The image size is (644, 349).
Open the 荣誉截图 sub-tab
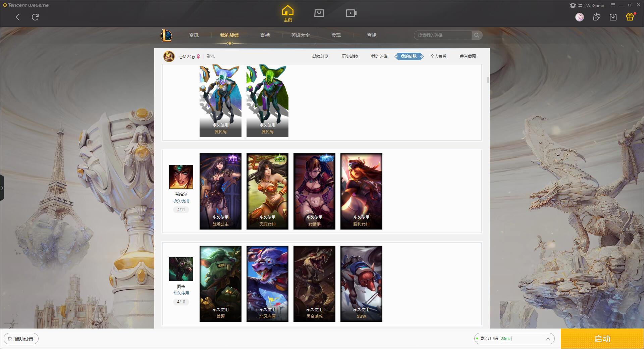(468, 56)
